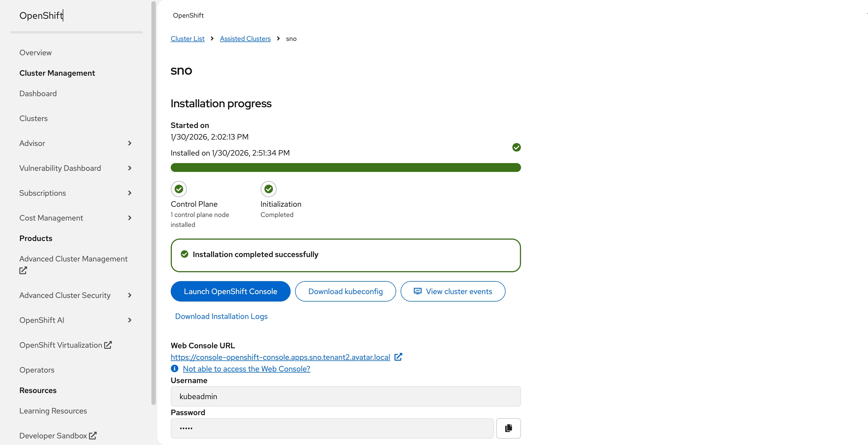Screen dimensions: 868x445
Task: Expand the Advanced Cluster Security chevron
Action: coord(130,295)
